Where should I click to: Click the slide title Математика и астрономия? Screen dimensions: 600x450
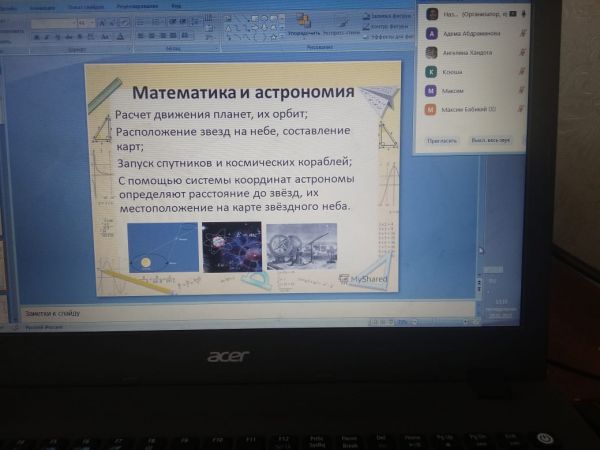point(243,92)
